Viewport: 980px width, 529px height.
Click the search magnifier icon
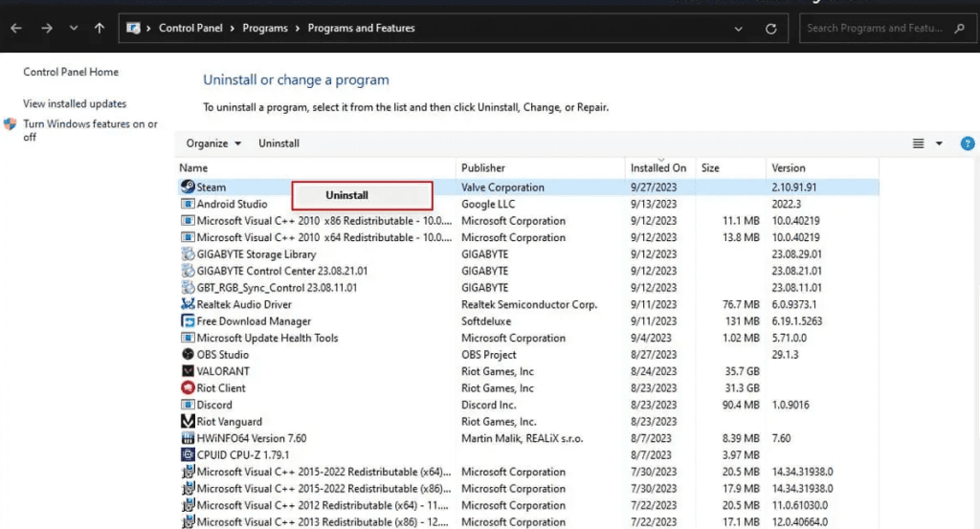click(960, 29)
